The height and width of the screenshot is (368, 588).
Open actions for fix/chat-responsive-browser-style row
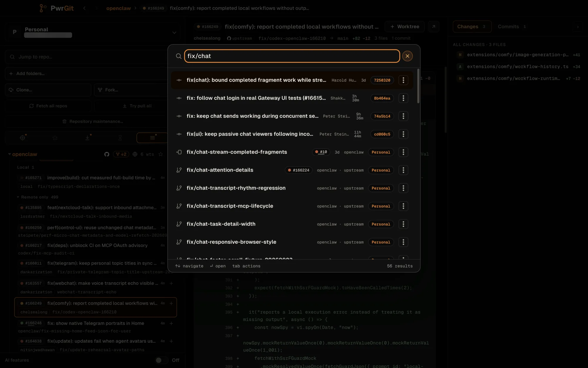tap(403, 242)
